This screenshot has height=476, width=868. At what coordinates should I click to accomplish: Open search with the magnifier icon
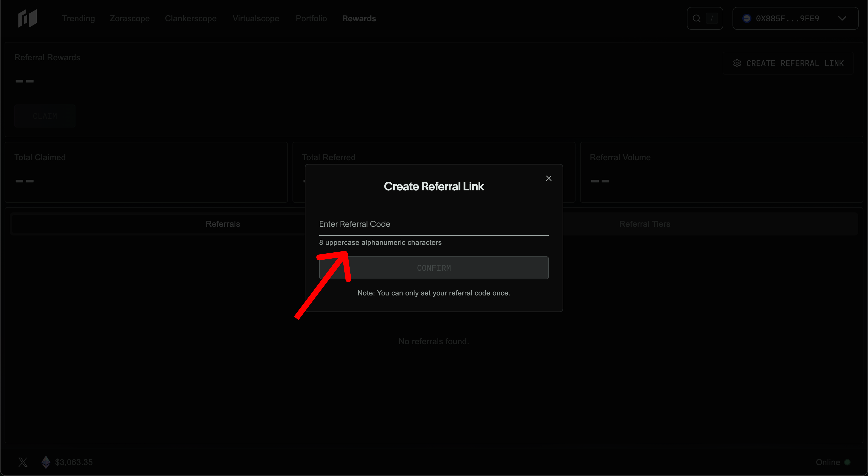click(x=696, y=19)
